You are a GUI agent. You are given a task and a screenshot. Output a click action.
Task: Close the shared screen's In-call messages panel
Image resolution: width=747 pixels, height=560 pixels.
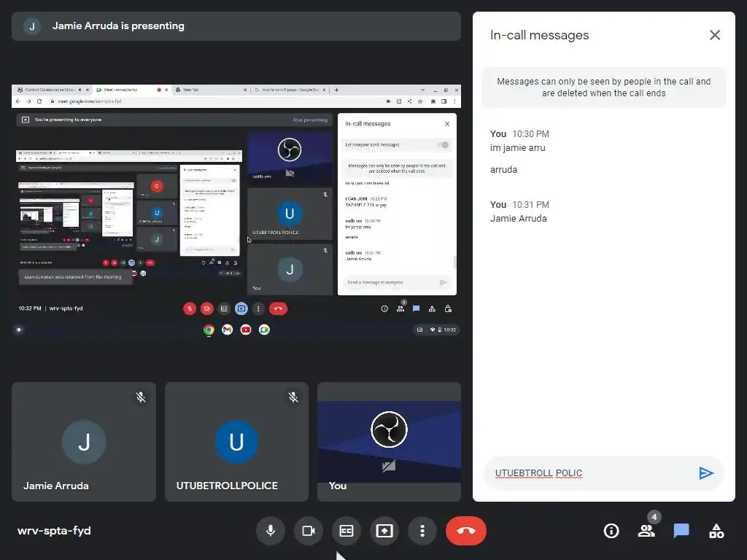tap(447, 124)
